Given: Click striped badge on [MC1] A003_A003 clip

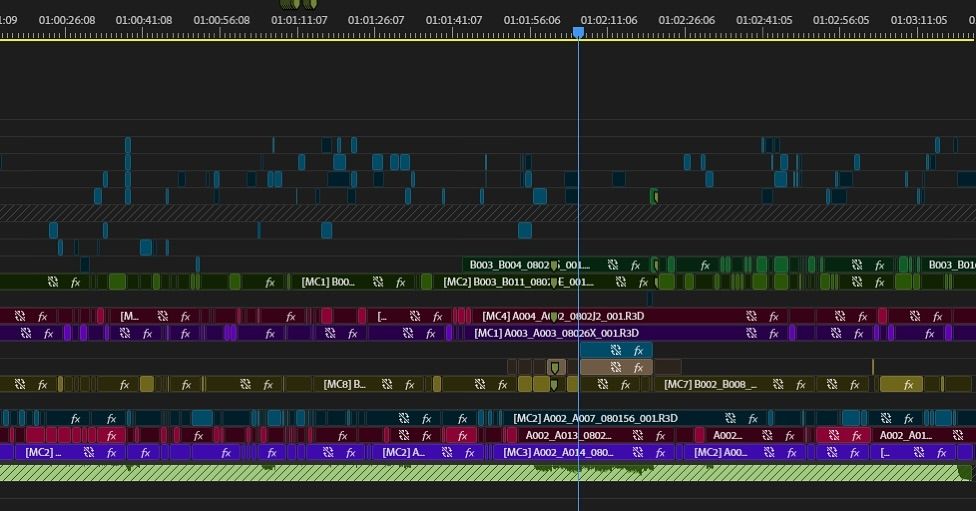Looking at the screenshot, I should coord(751,334).
